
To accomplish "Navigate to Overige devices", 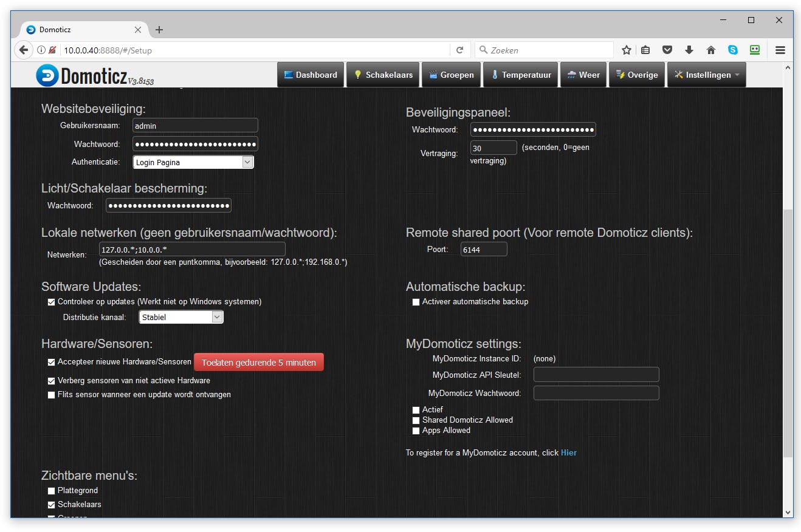I will [x=637, y=75].
